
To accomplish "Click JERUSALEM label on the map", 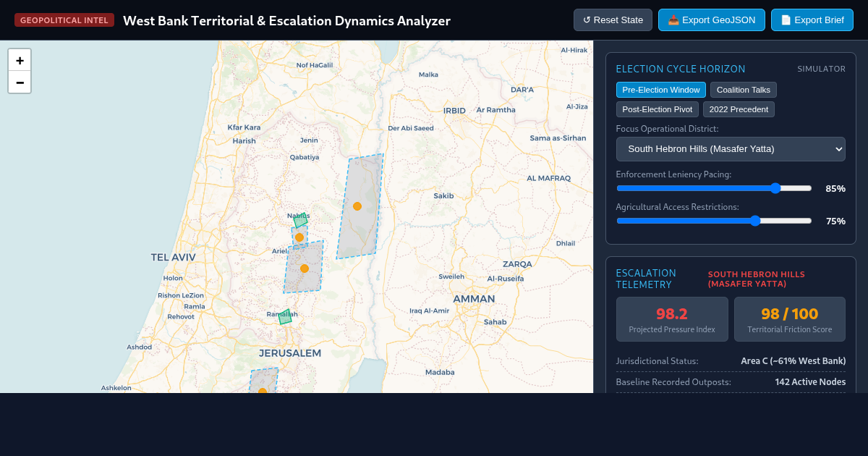I will [290, 353].
